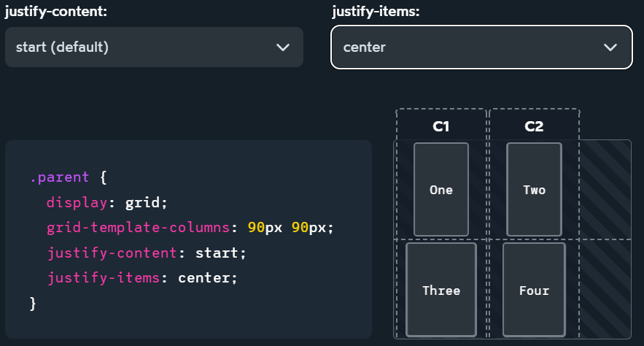This screenshot has width=644, height=346.
Task: Open the justify-items dropdown showing "center"
Action: pyautogui.click(x=481, y=47)
